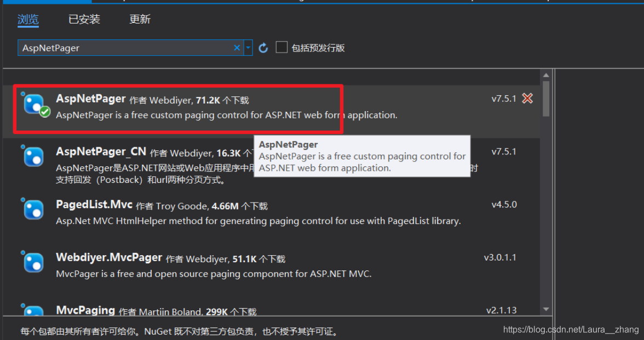Image resolution: width=644 pixels, height=340 pixels.
Task: Open the 已安装 tab
Action: point(84,19)
